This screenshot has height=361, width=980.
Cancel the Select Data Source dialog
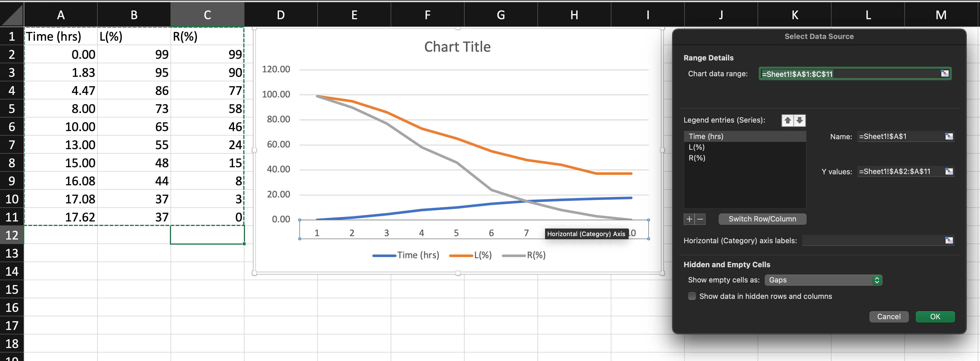pyautogui.click(x=888, y=316)
